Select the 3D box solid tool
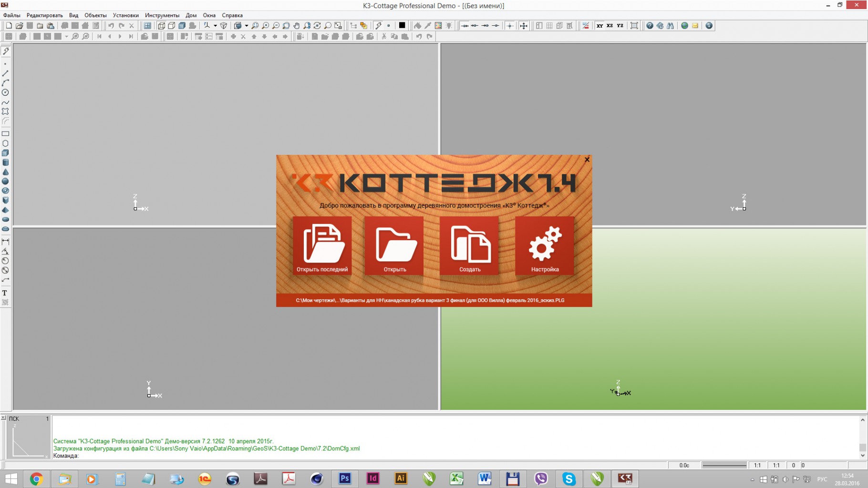Screen dimensions: 868x488 tap(5, 153)
